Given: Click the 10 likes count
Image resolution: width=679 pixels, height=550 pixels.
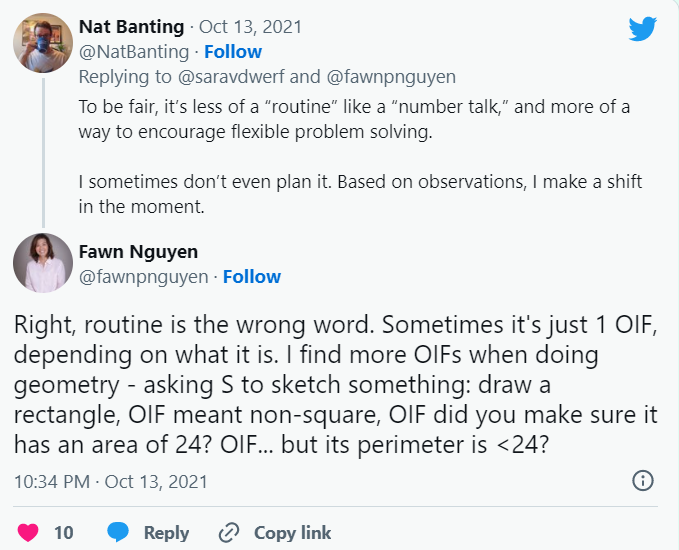Looking at the screenshot, I should pyautogui.click(x=63, y=533).
